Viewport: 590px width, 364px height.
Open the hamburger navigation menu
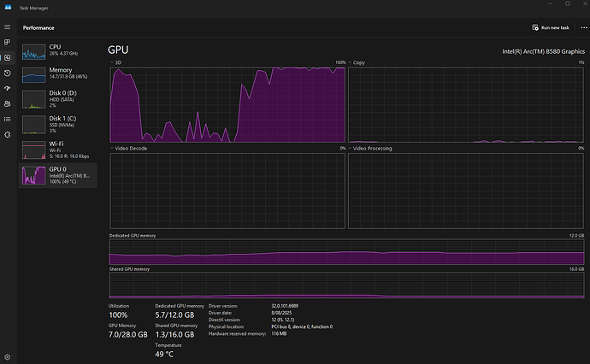(x=7, y=27)
